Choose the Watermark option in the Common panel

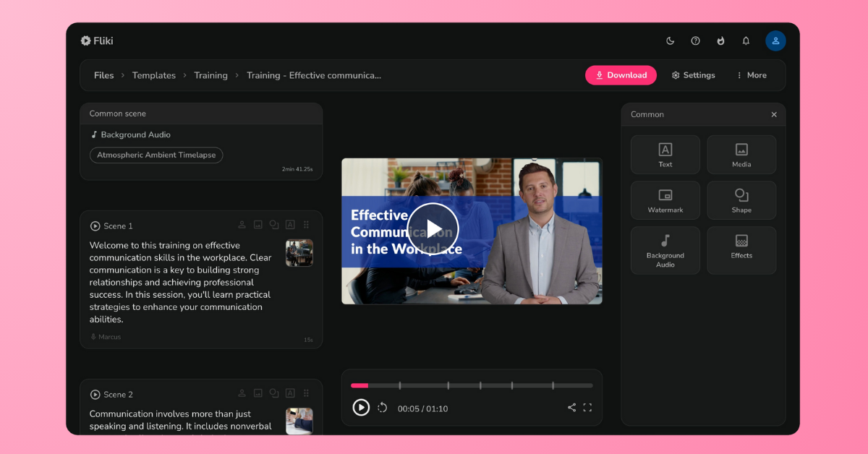(x=665, y=200)
